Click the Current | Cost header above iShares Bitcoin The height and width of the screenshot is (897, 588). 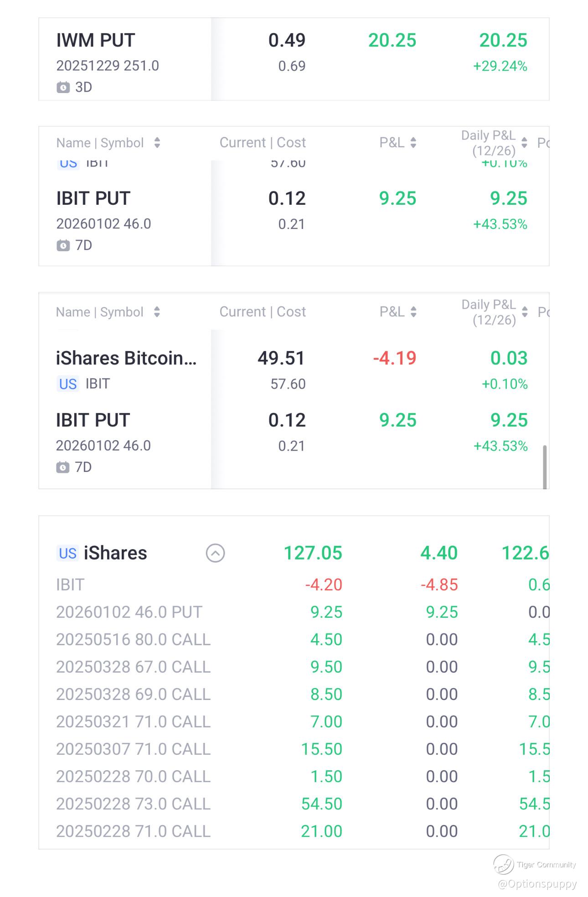(262, 312)
